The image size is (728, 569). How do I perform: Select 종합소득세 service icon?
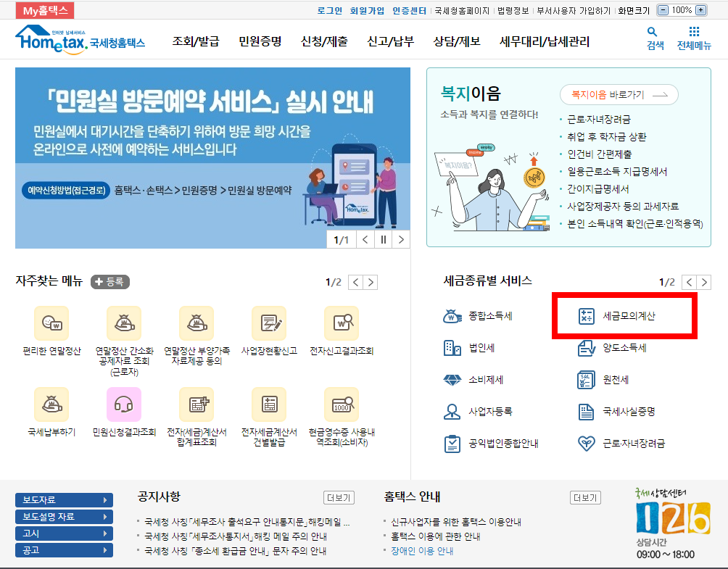[452, 316]
